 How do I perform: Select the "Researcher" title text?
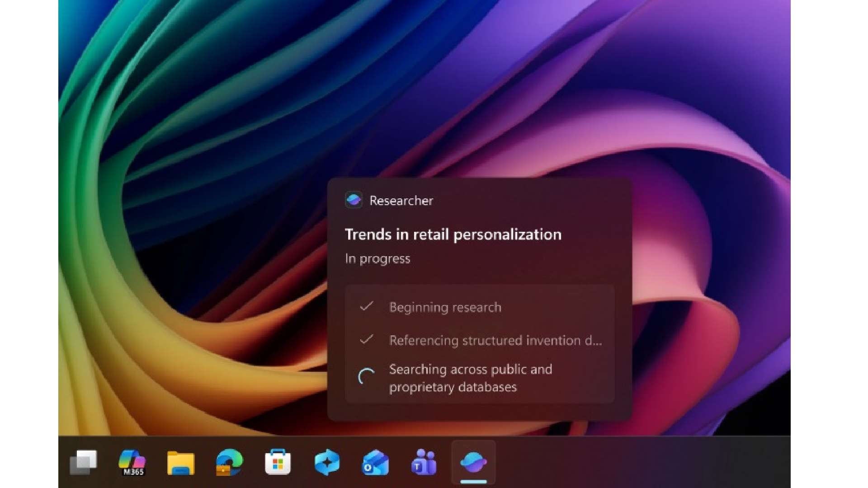[x=401, y=201]
